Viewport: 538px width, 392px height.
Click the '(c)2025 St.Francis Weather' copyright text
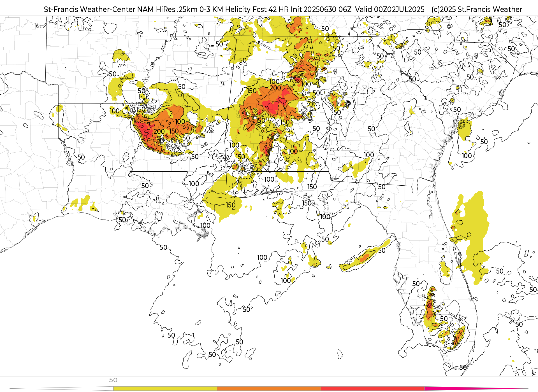pos(477,10)
